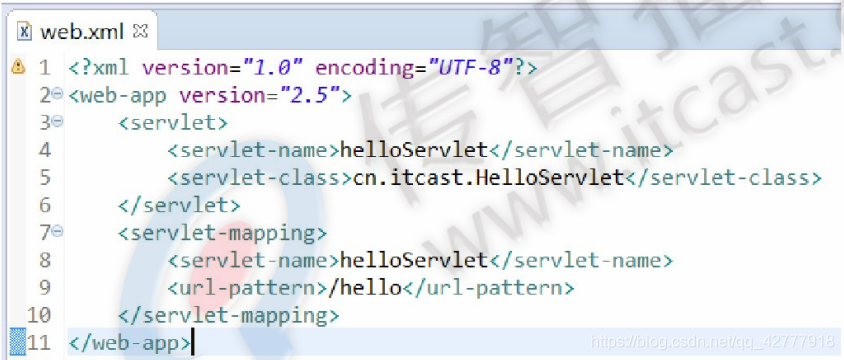This screenshot has width=844, height=360.
Task: Click the opening <url-pattern> tag on line 9
Action: click(x=248, y=288)
